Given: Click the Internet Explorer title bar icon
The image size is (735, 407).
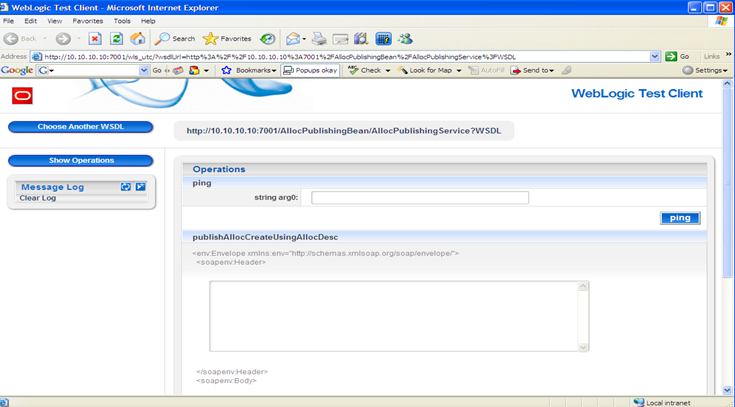Looking at the screenshot, I should [x=4, y=8].
